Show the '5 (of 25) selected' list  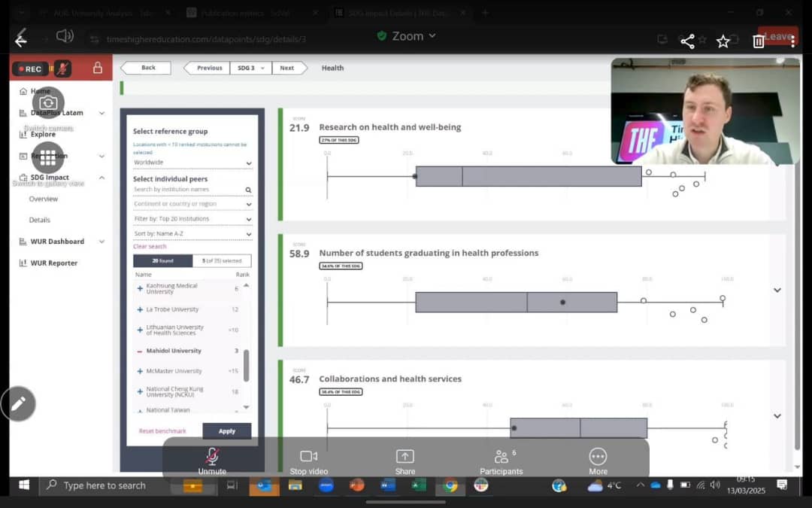(222, 260)
